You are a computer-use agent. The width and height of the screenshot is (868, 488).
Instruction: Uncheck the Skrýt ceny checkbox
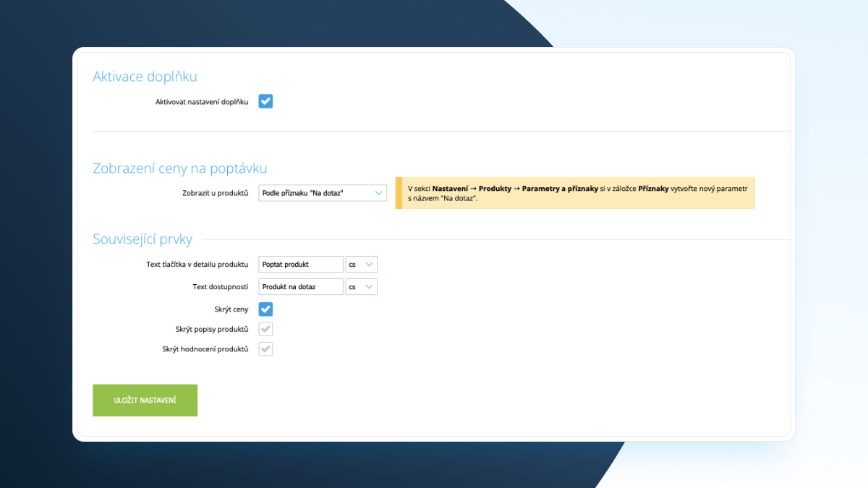[265, 309]
